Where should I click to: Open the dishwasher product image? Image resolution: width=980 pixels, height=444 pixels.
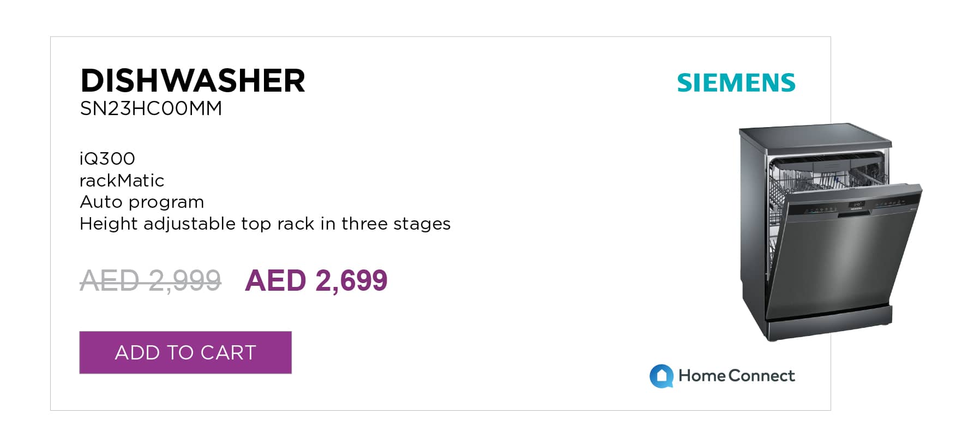tap(830, 232)
